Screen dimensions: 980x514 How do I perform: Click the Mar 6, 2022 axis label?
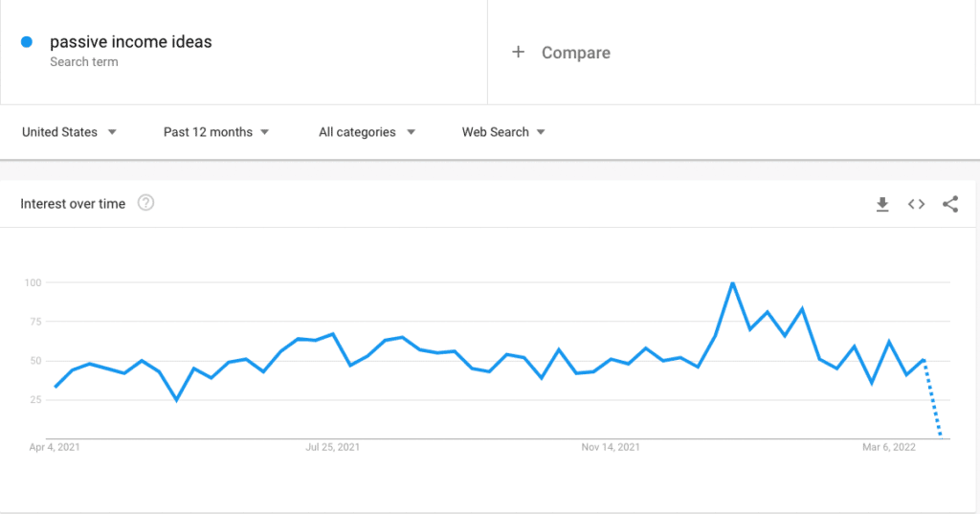(889, 447)
